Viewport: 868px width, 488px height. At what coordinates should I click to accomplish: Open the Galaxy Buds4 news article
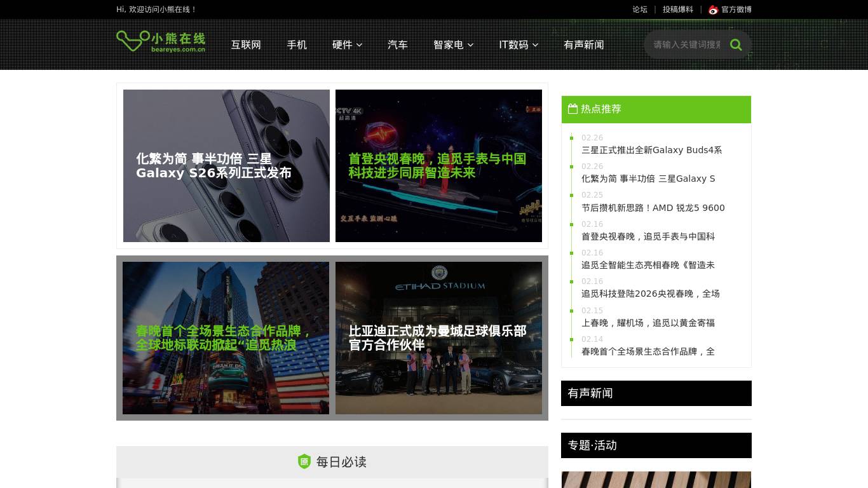tap(652, 150)
